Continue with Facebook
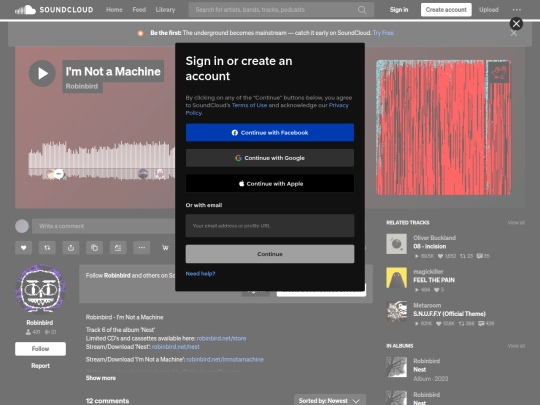 [x=270, y=133]
